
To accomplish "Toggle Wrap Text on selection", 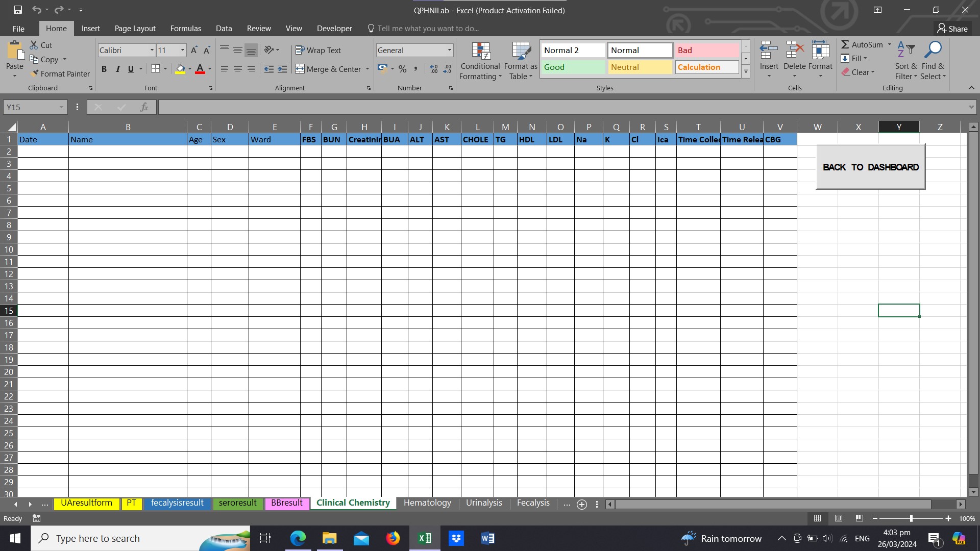I will point(318,50).
